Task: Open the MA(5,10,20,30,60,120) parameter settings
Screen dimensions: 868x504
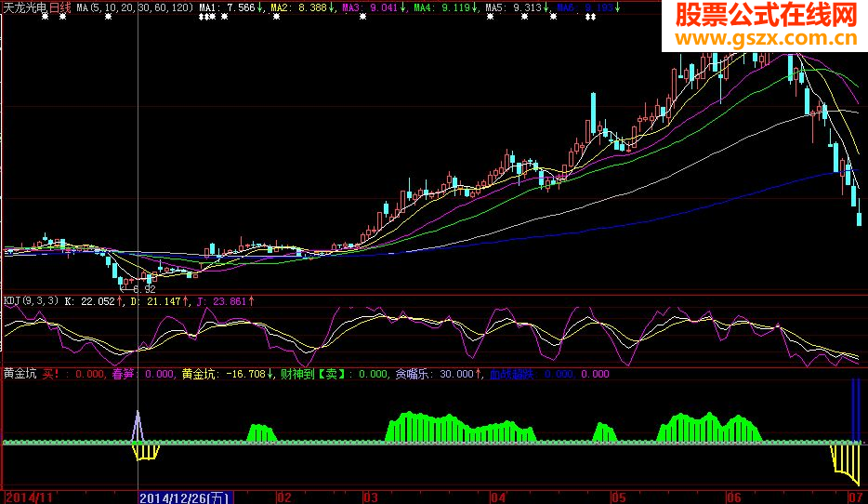Action: pos(135,7)
